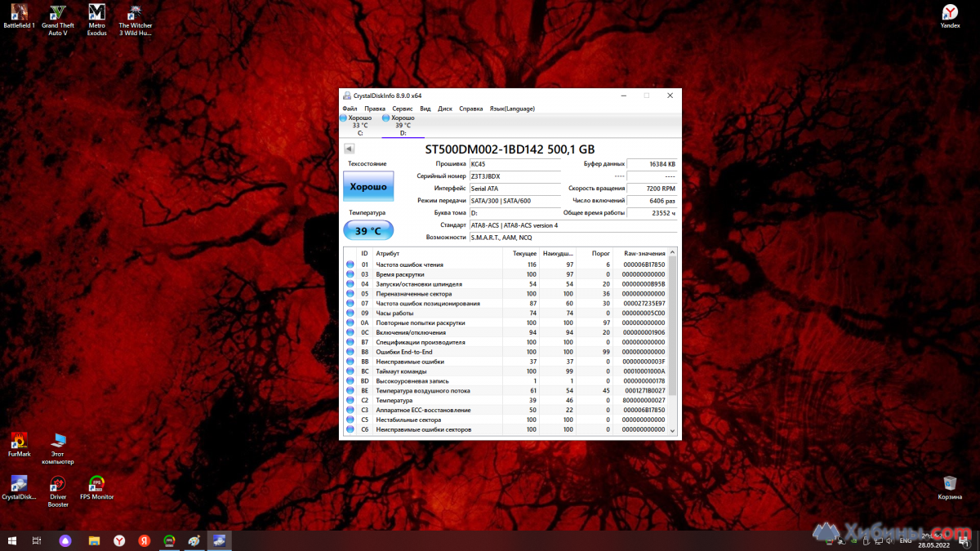The image size is (980, 551).
Task: Switch to disk C: tab at 33 °C
Action: (x=359, y=125)
